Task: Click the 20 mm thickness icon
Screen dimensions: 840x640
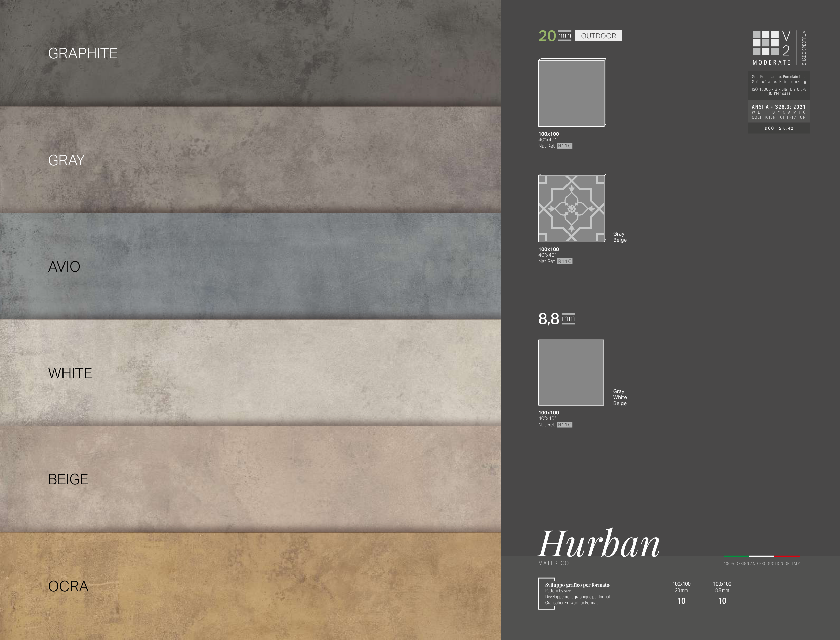Action: 554,35
